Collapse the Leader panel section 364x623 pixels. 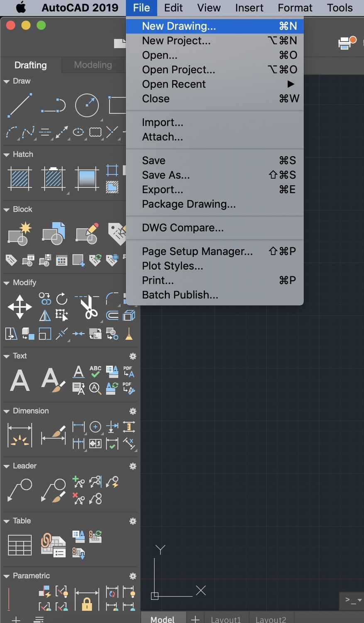click(6, 466)
